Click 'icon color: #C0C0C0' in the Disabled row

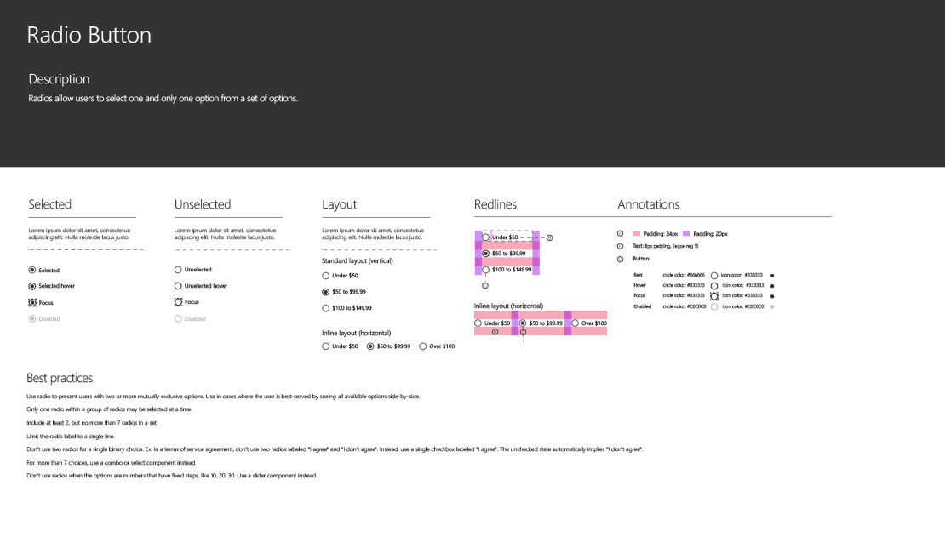(742, 306)
